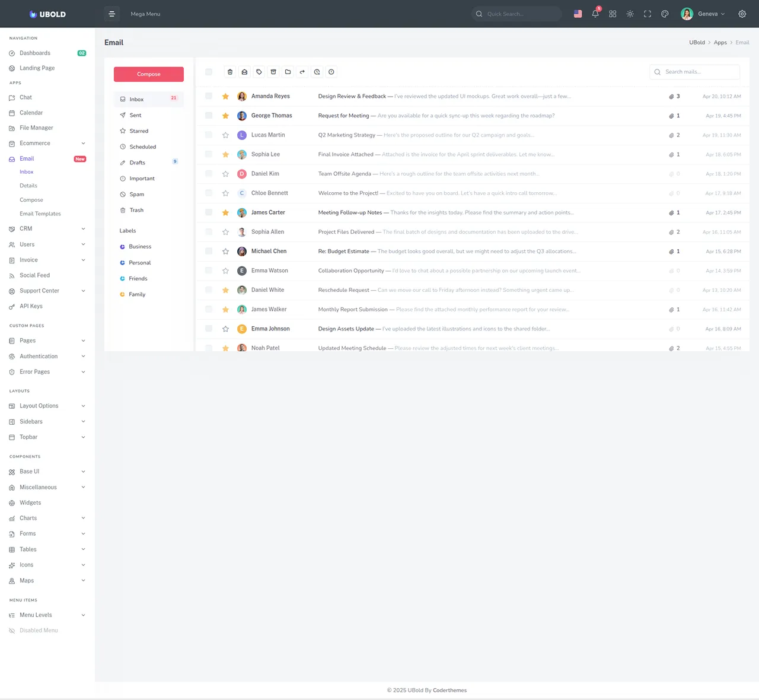Open the Email Templates sidebar item
759x700 pixels.
(x=40, y=214)
